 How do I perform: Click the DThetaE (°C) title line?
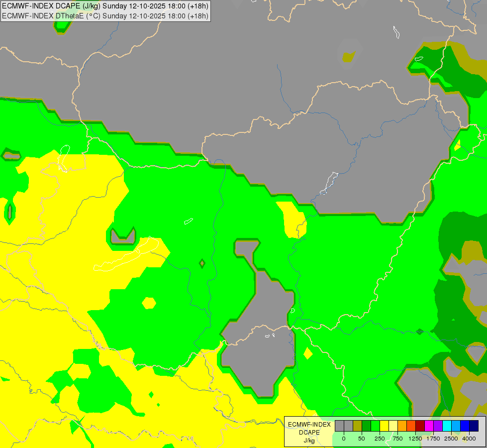(x=105, y=16)
